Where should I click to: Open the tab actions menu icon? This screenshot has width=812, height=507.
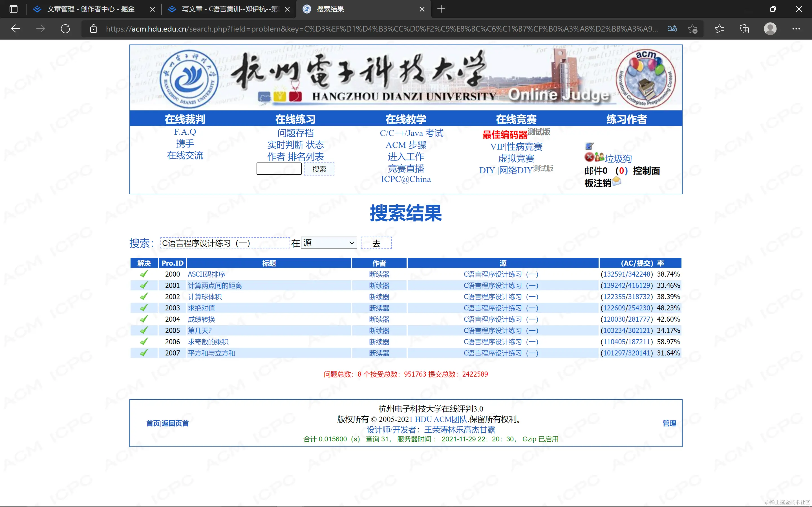(14, 9)
